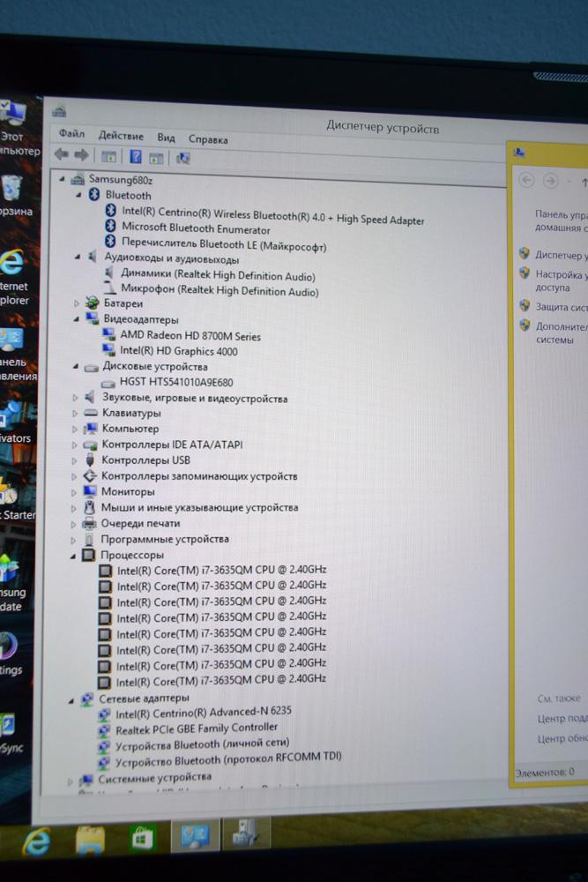588x882 pixels.
Task: Expand the Контроллеры USB category
Action: [75, 460]
